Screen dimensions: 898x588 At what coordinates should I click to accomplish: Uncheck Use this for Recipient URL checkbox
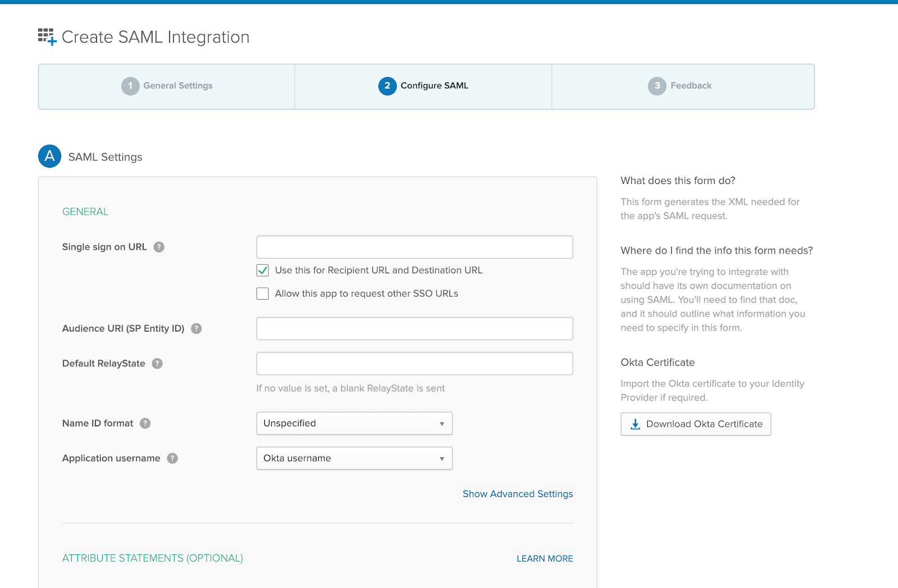(x=263, y=270)
